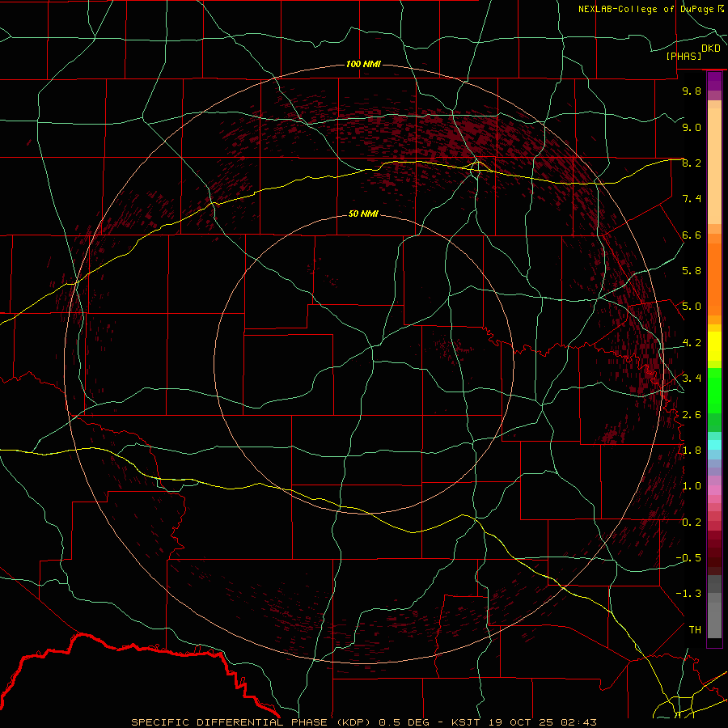This screenshot has width=728, height=728.
Task: Select the DKD product label
Action: [711, 48]
